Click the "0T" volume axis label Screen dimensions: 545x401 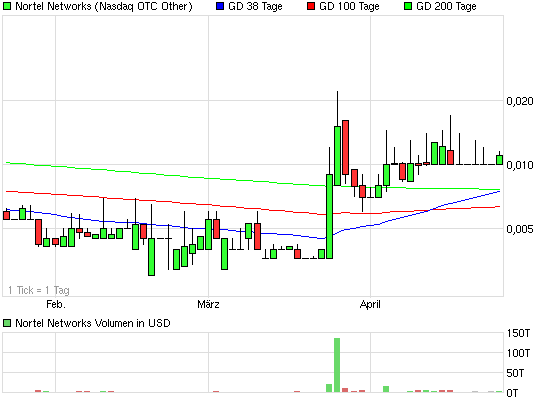pyautogui.click(x=512, y=393)
